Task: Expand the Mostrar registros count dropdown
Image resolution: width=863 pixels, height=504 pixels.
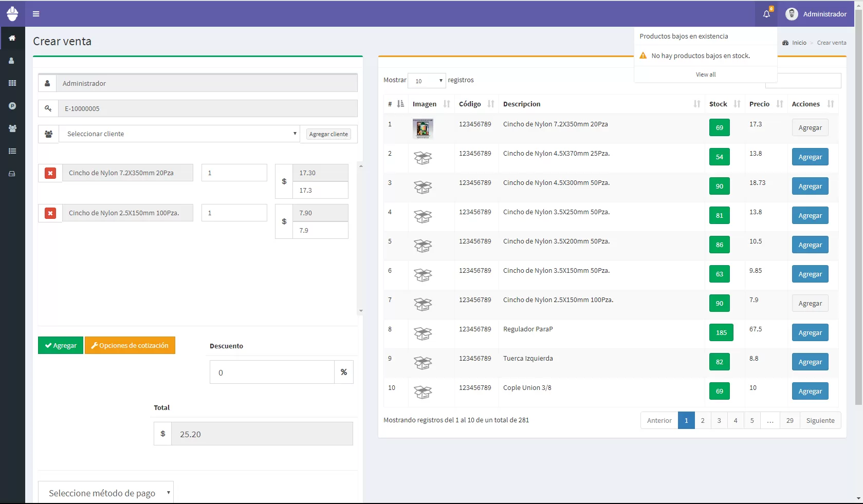Action: (427, 81)
